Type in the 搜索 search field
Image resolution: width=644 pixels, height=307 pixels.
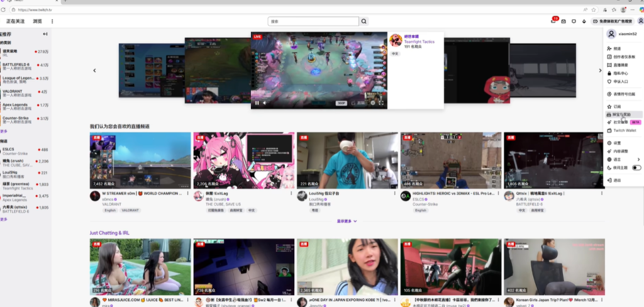click(x=313, y=21)
